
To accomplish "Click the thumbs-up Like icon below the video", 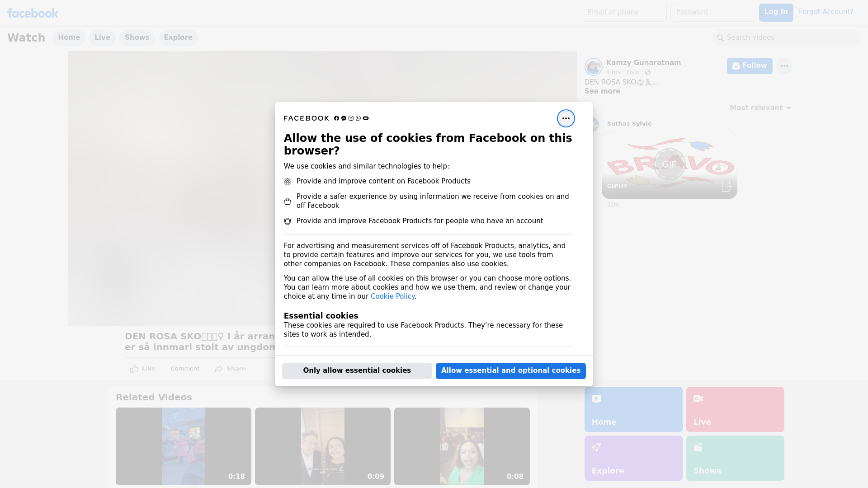I will click(134, 369).
